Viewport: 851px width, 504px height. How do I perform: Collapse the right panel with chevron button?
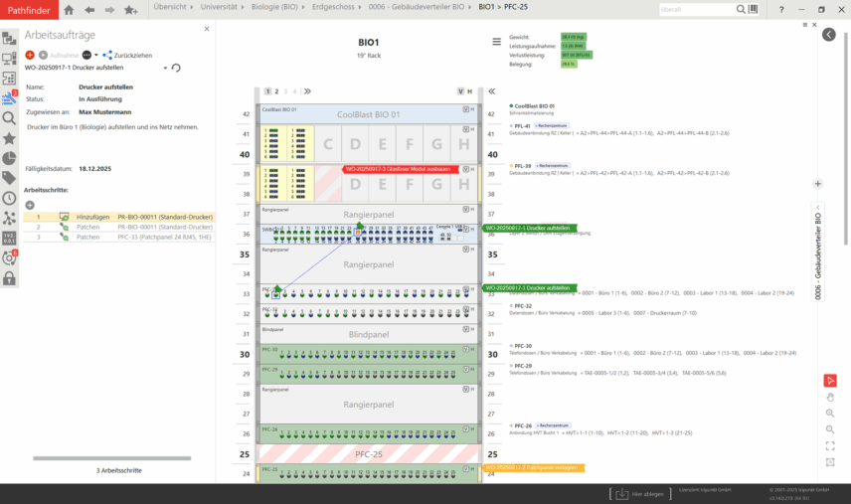829,35
